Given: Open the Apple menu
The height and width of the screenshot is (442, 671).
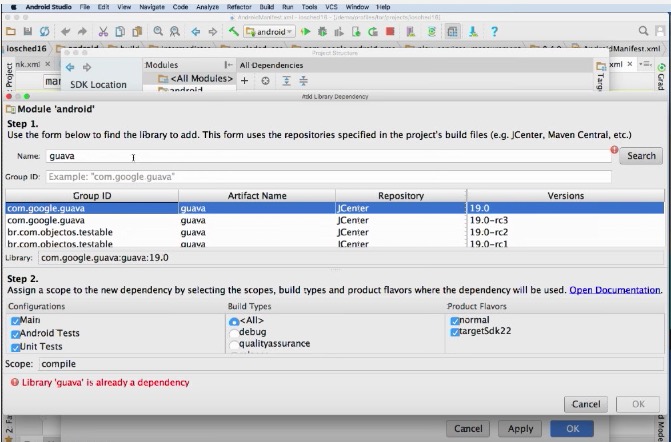Looking at the screenshot, I should coord(13,7).
